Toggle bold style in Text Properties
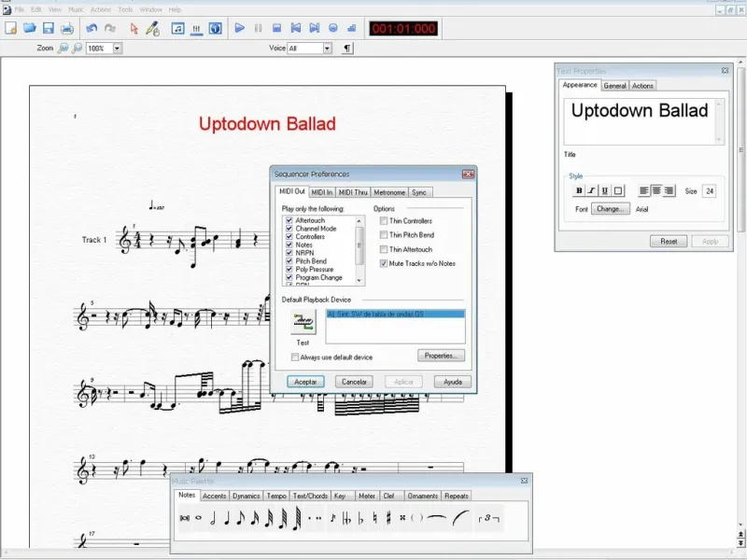Screen dimensions: 747x560 click(579, 191)
